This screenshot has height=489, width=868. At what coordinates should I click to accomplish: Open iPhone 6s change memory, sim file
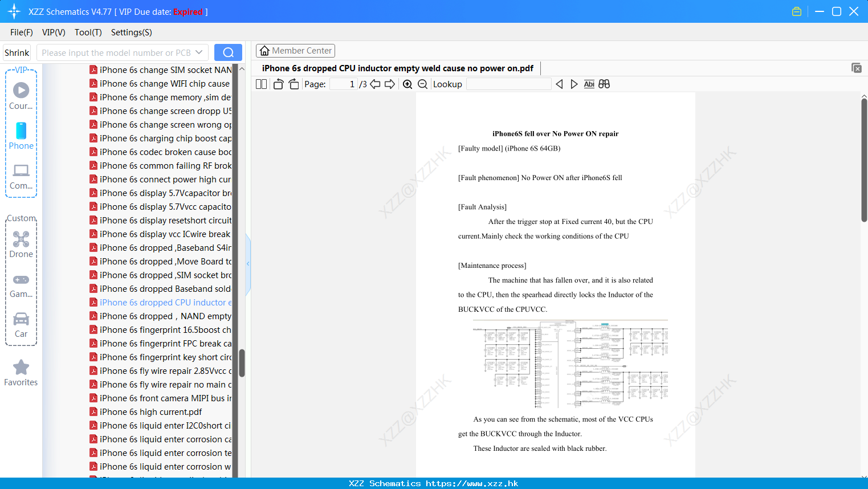coord(161,97)
